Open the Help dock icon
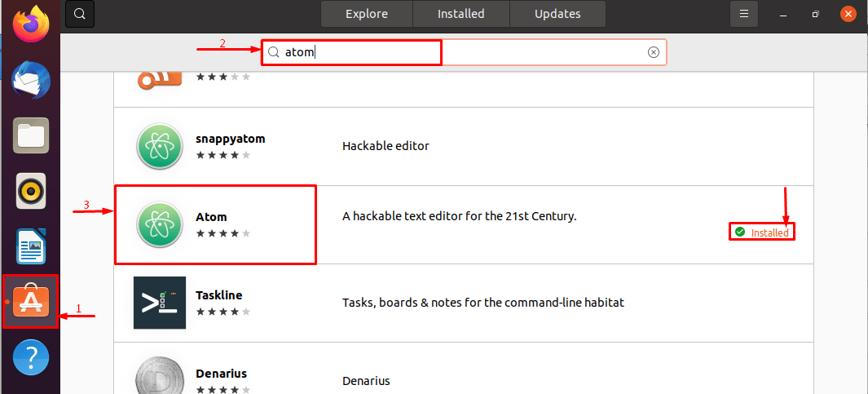This screenshot has height=394, width=868. point(31,357)
